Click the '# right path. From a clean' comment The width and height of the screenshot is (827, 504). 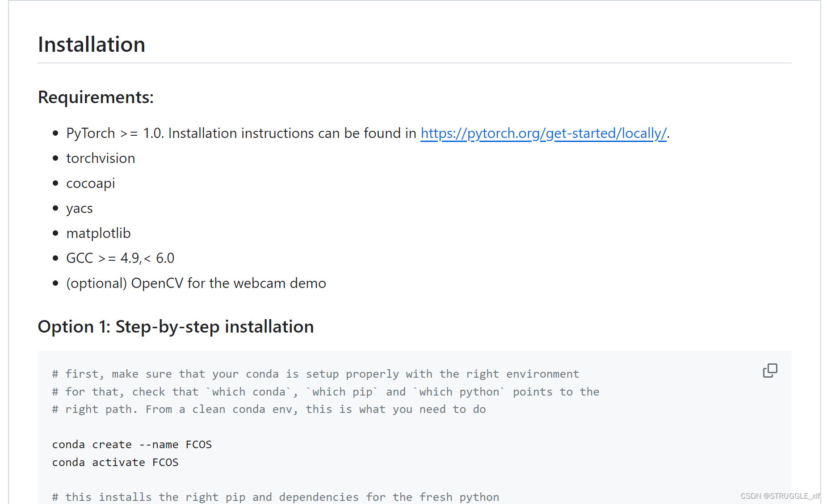269,409
